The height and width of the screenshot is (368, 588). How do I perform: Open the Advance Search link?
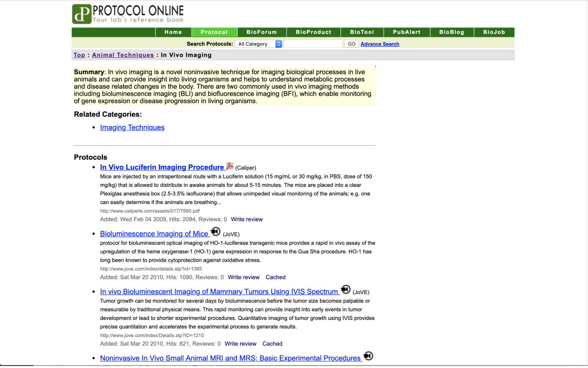380,44
